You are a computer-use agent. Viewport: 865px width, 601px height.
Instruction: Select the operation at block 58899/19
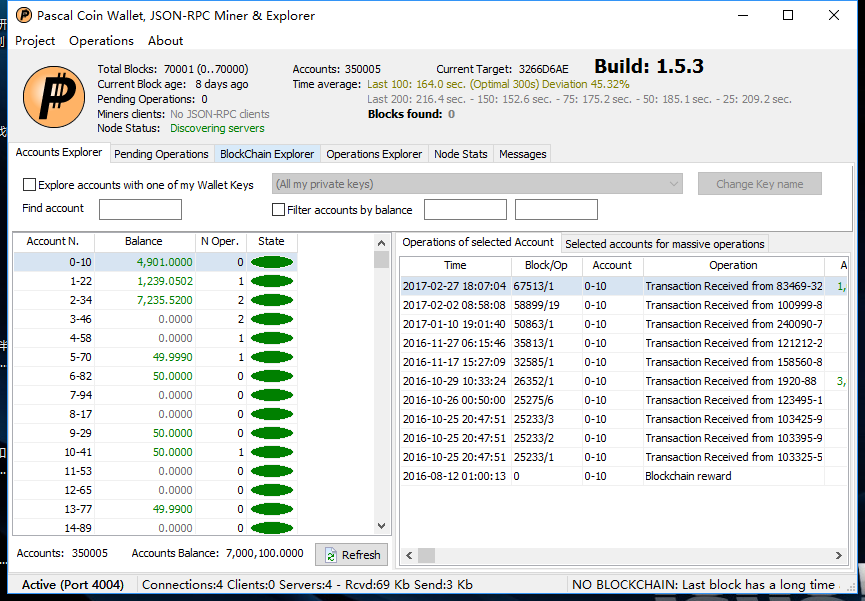(623, 305)
